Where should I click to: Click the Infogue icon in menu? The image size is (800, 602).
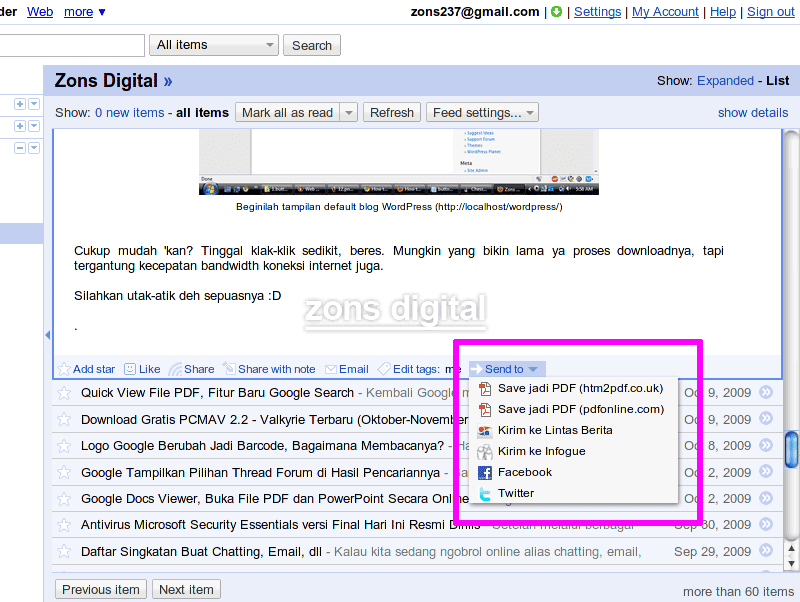coord(485,452)
